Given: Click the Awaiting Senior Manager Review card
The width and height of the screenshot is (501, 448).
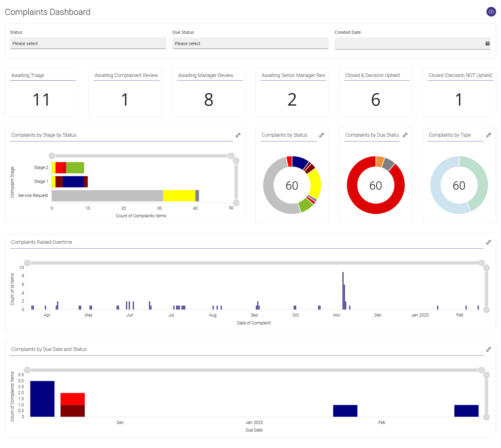Looking at the screenshot, I should (292, 92).
